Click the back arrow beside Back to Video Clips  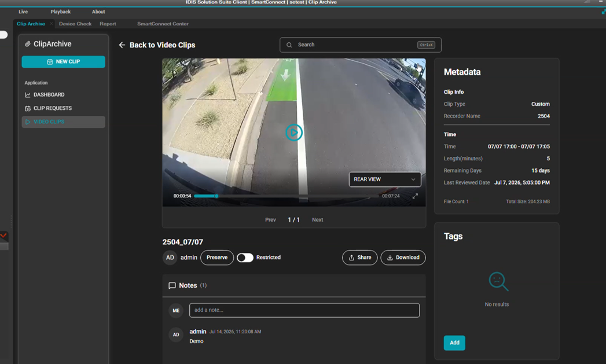[122, 45]
